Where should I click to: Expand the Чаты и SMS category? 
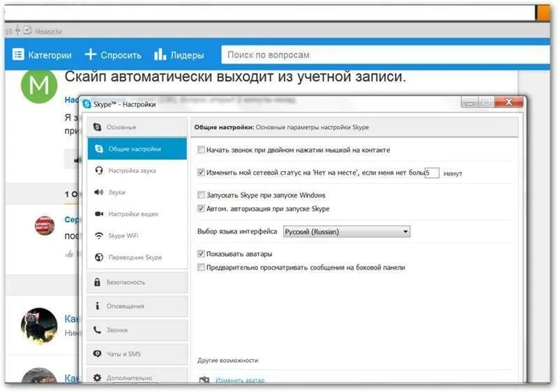137,354
